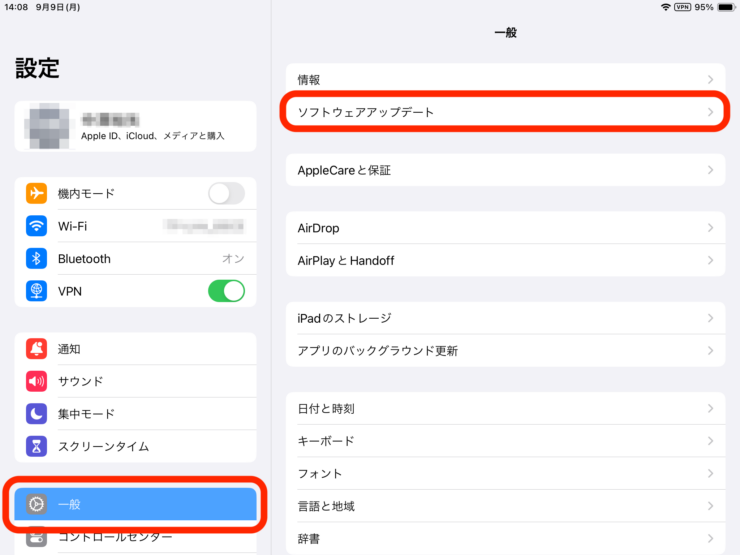Open the フォント settings row
The image size is (740, 555).
coord(505,473)
